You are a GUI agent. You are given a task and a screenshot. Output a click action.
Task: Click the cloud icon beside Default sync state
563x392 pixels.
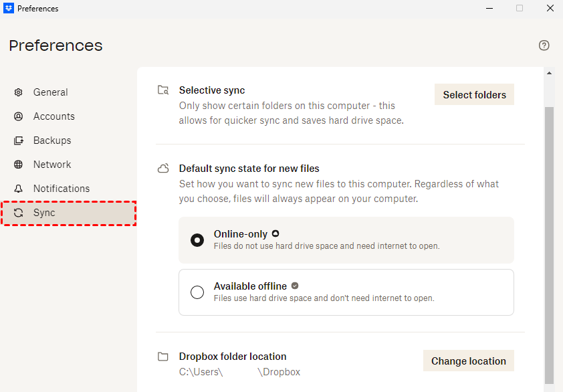pyautogui.click(x=163, y=169)
